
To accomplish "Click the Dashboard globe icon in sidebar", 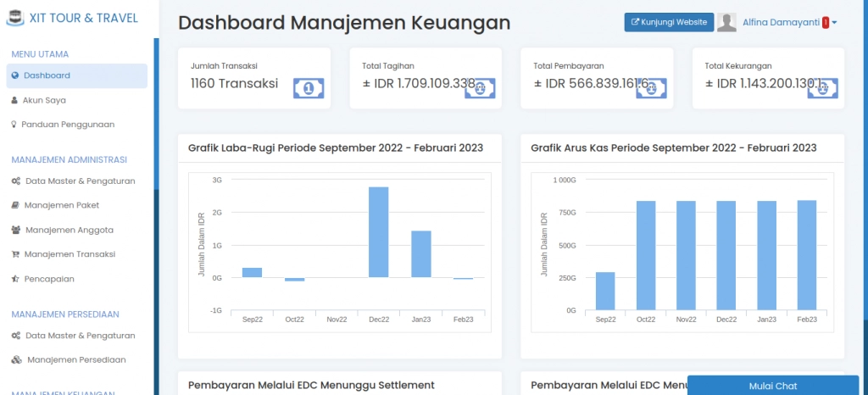I will [x=14, y=75].
